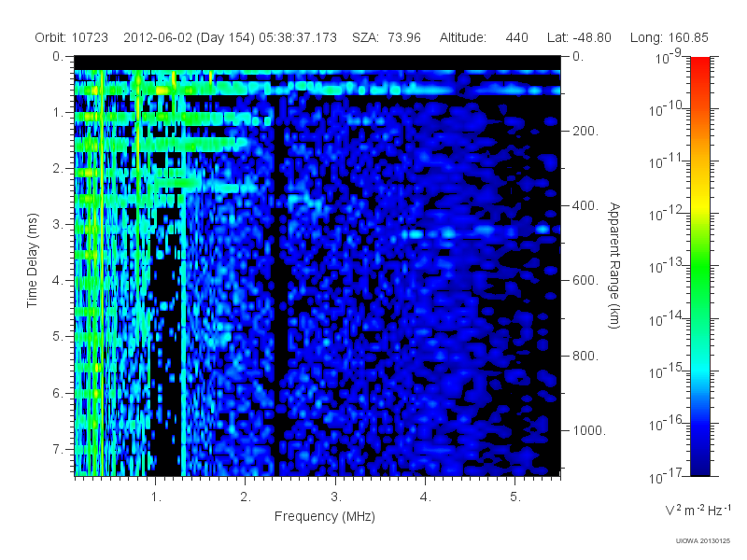Click the '10^-9' top colorbar label
This screenshot has height=560, width=747.
(x=669, y=57)
